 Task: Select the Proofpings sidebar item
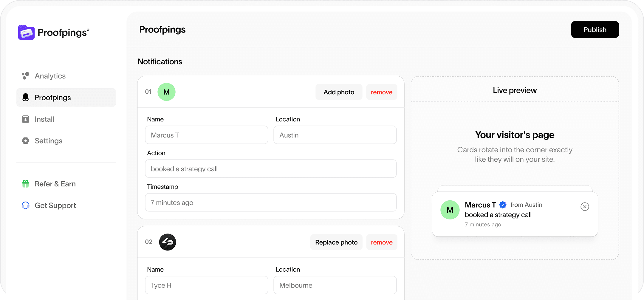point(66,97)
